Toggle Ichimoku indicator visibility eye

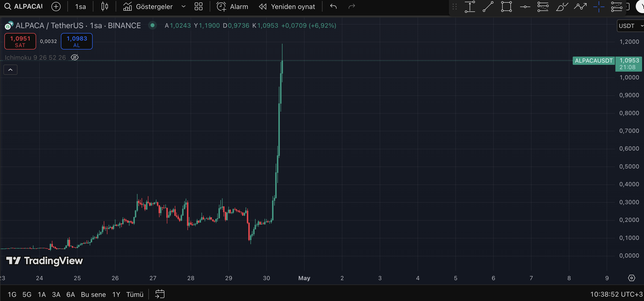tap(75, 58)
